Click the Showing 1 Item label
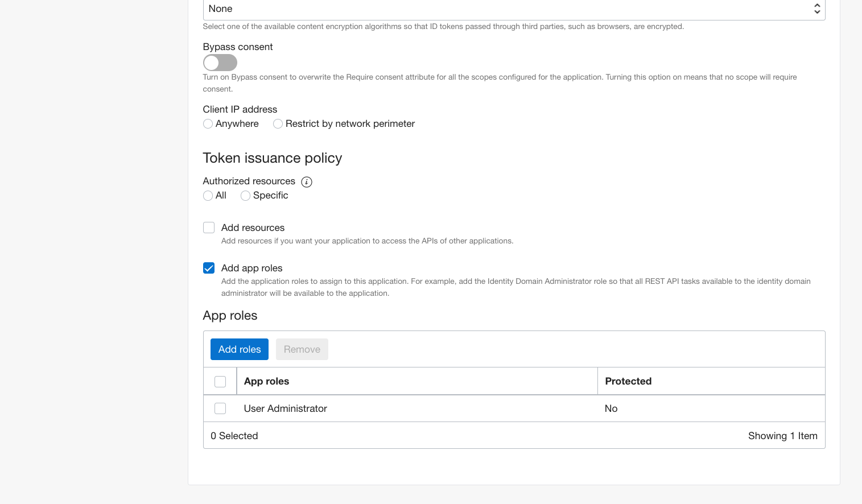 (782, 435)
